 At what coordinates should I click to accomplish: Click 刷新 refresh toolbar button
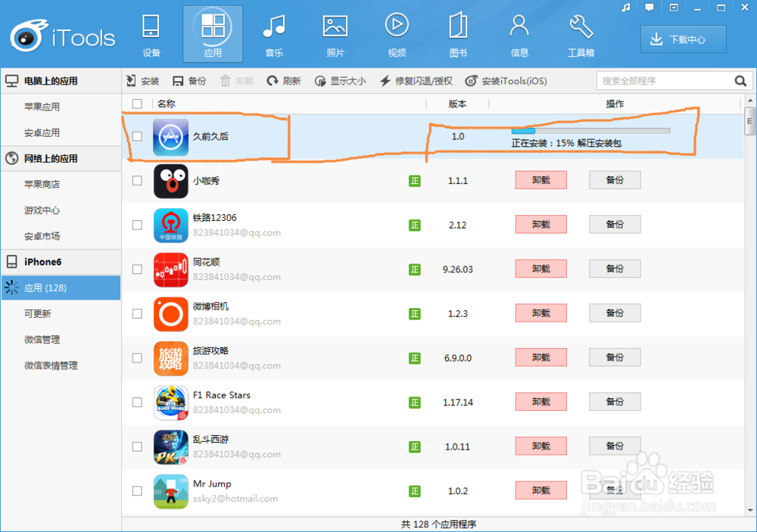click(284, 81)
